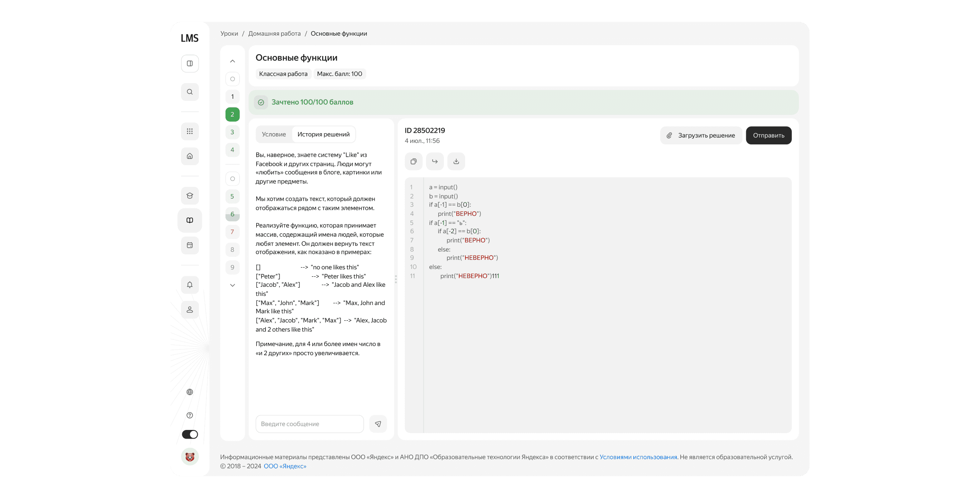
Task: Click the paperclip Загрузить решение button
Action: pyautogui.click(x=701, y=136)
